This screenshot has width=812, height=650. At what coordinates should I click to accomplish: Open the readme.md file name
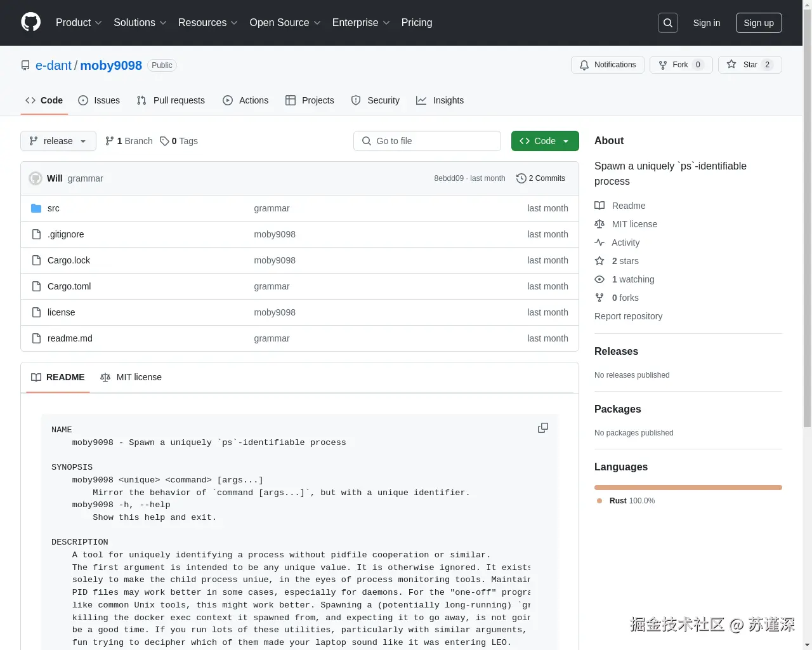(70, 338)
